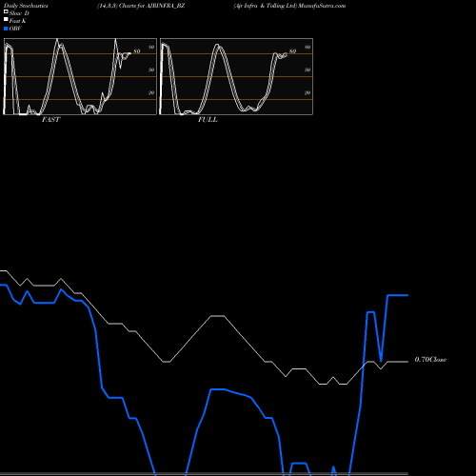Viewport: 476px width, 476px height.
Task: Click the 'MunafaSutra.com' text in header
Action: [x=322, y=6]
